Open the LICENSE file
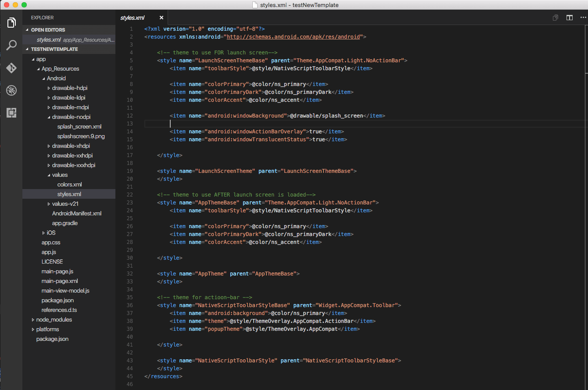 (x=52, y=261)
